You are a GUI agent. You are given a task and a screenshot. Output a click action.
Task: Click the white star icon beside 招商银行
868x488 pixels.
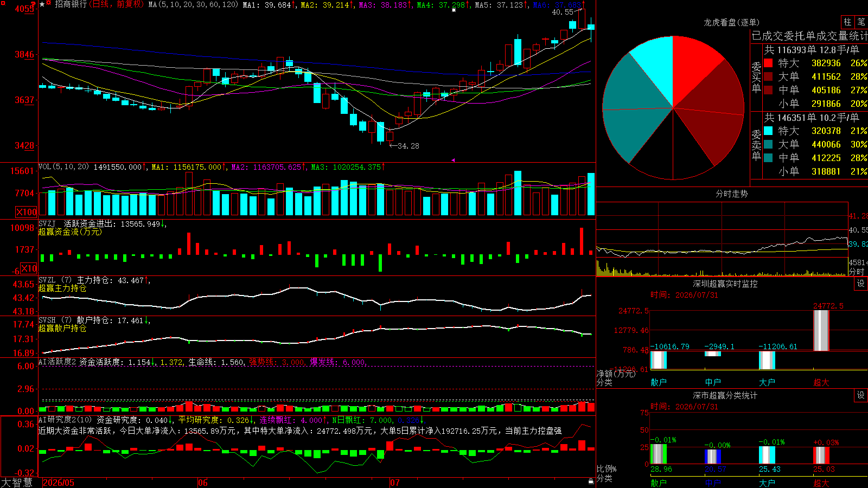click(x=42, y=4)
